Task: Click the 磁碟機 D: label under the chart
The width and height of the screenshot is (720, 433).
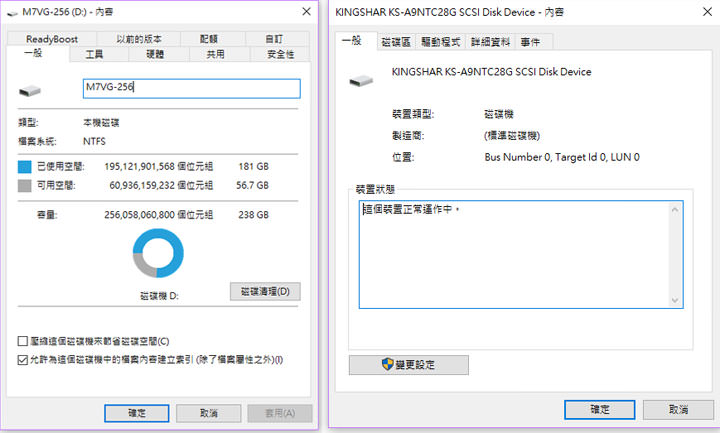Action: point(159,296)
